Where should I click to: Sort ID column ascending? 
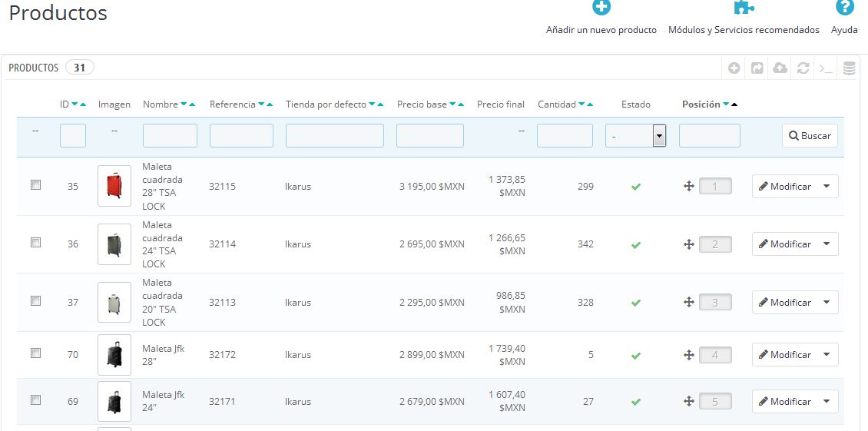point(83,104)
